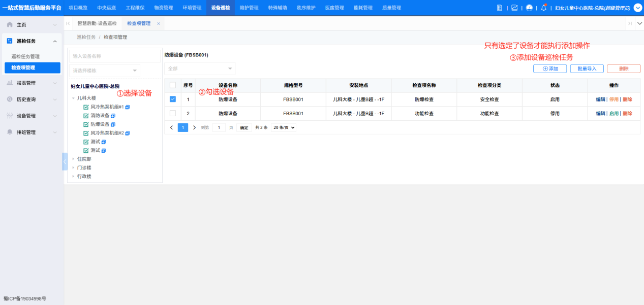Open the 项目概览 top menu
Viewport: 644px width, 305px height.
pos(78,8)
